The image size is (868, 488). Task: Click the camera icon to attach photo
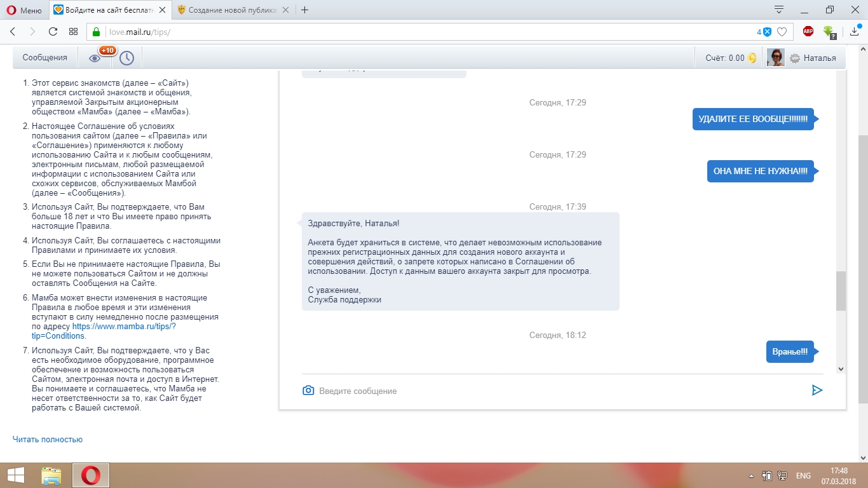click(x=308, y=390)
